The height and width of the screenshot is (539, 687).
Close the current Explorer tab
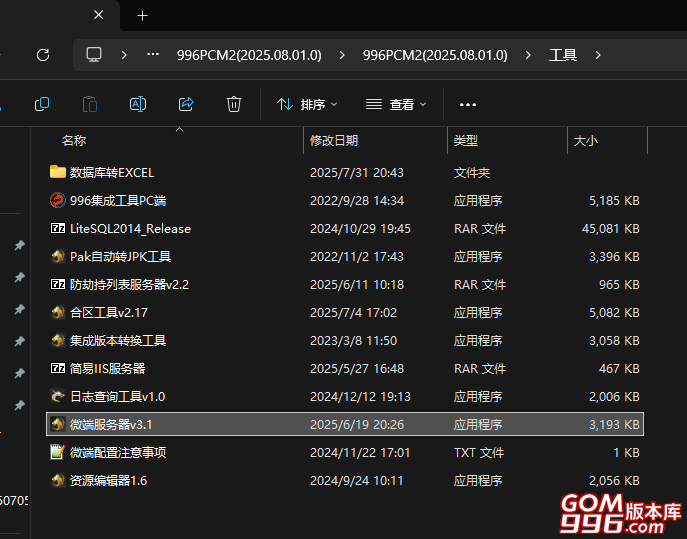pos(98,16)
